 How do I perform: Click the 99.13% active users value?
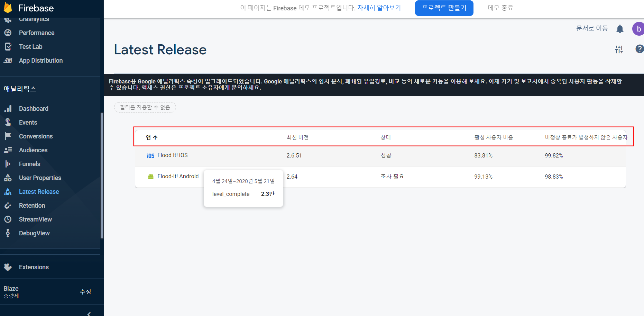click(x=483, y=177)
